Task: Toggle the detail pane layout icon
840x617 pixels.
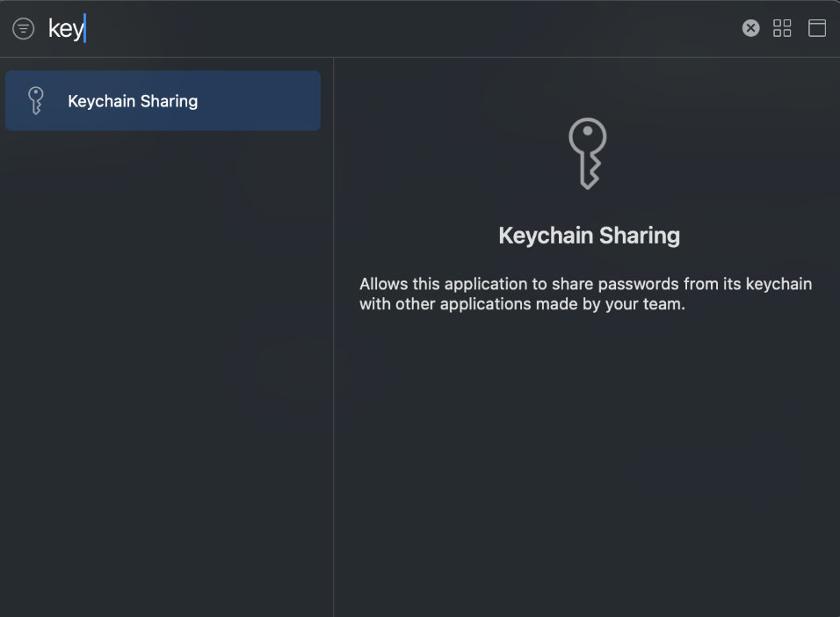Action: coord(817,28)
